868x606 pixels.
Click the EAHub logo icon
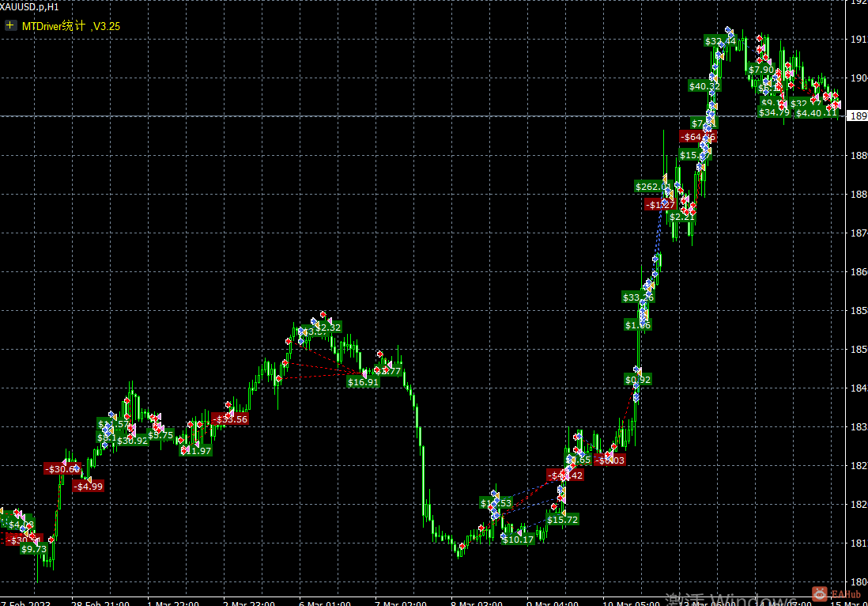click(820, 594)
